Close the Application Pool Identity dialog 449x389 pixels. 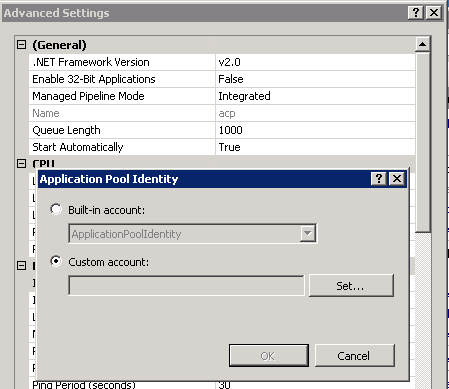pos(397,179)
